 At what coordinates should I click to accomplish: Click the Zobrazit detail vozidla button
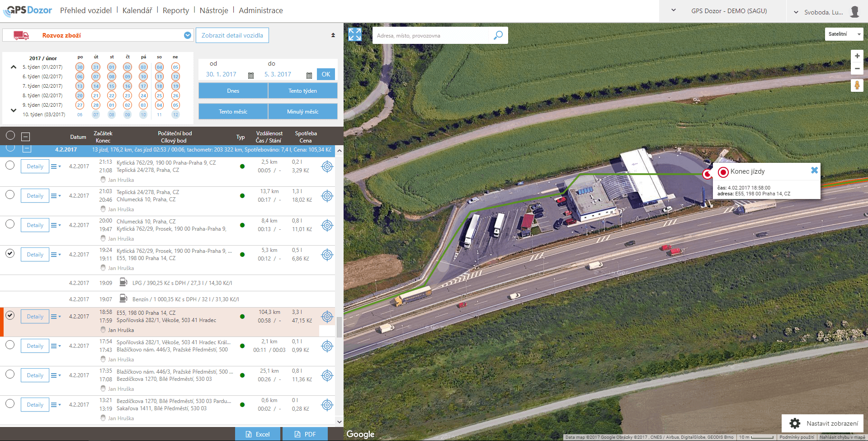(232, 35)
